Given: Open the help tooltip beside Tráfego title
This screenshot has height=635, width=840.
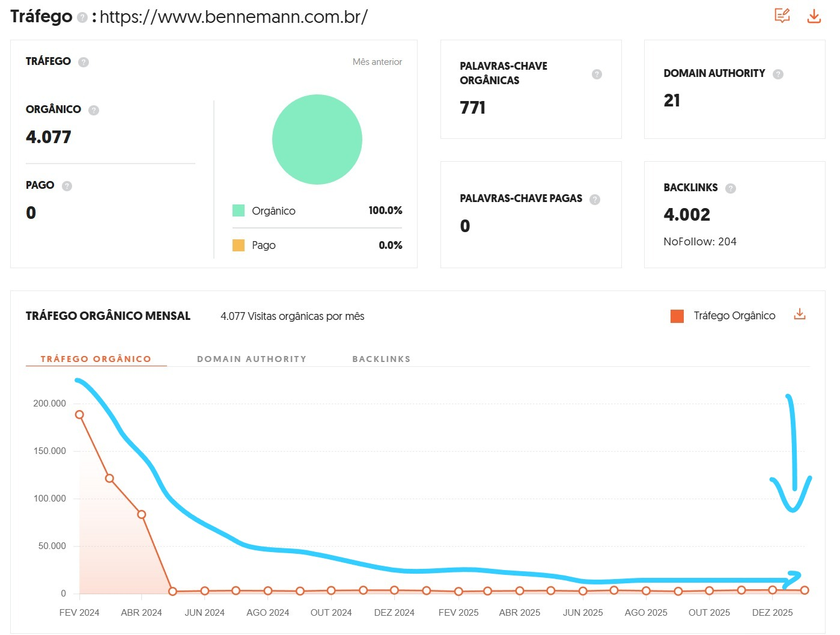Looking at the screenshot, I should tap(81, 17).
